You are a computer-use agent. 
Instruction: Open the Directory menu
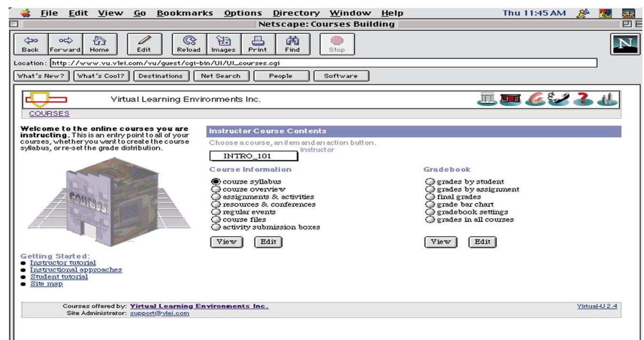pos(296,13)
